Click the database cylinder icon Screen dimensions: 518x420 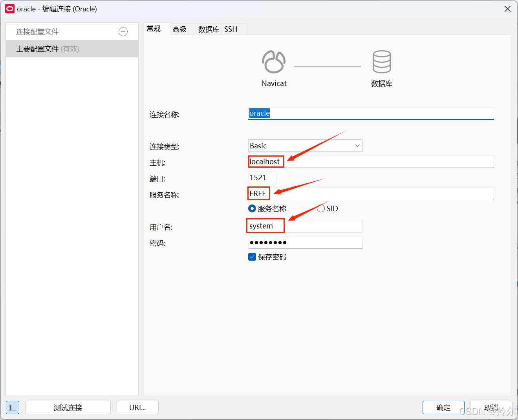382,62
